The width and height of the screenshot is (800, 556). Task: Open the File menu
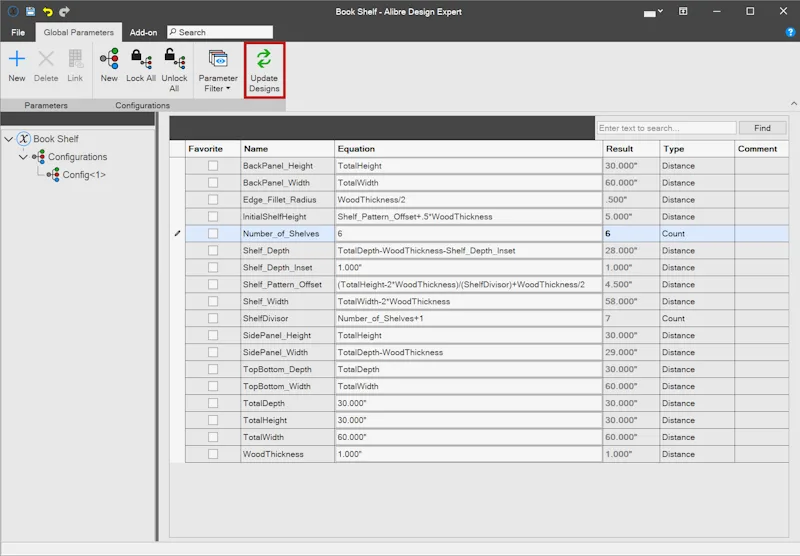click(18, 32)
